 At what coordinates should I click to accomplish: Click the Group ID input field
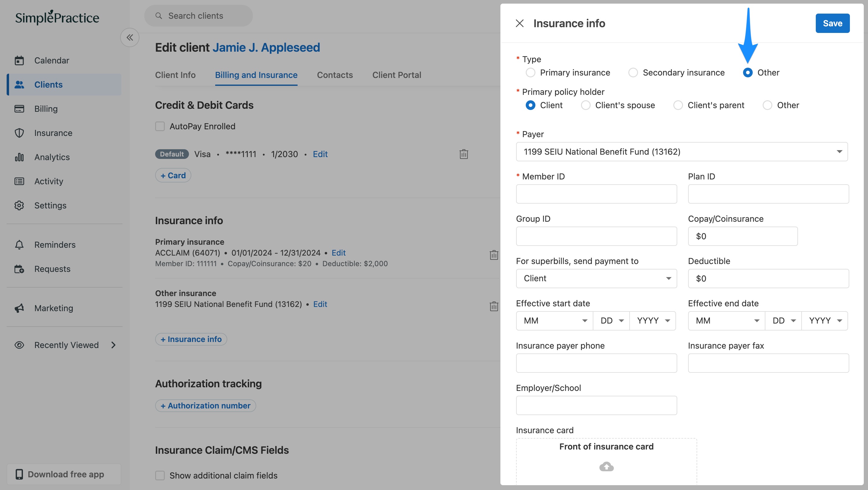tap(596, 236)
